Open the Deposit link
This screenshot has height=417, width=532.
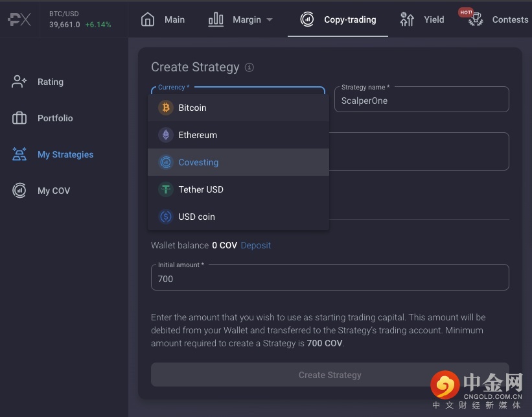tap(255, 245)
